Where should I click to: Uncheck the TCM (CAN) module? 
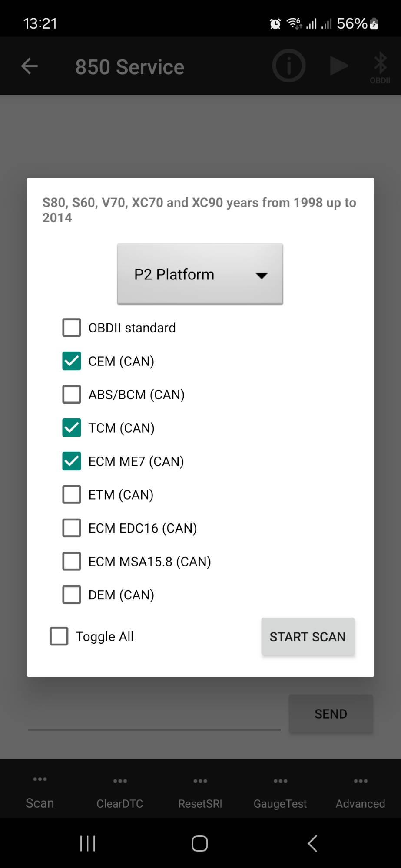[72, 428]
